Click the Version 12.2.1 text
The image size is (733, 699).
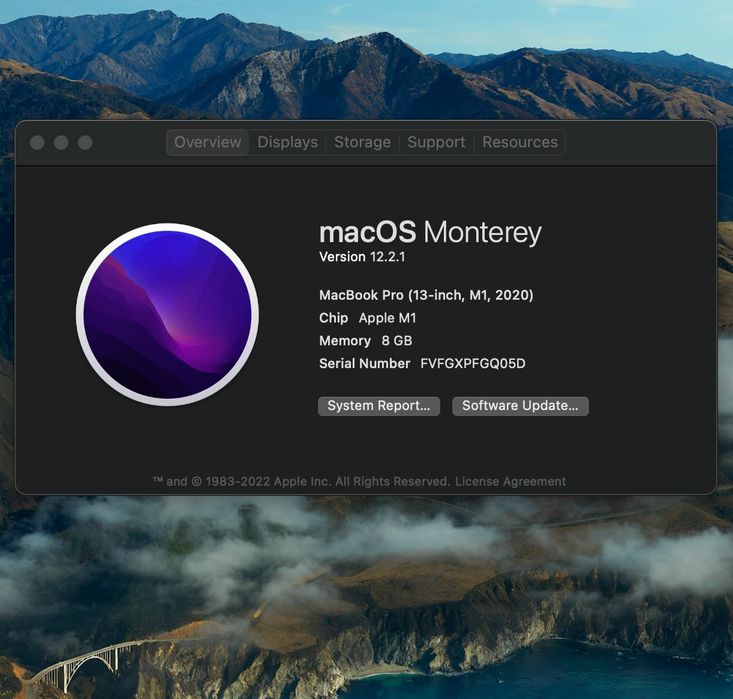click(362, 257)
